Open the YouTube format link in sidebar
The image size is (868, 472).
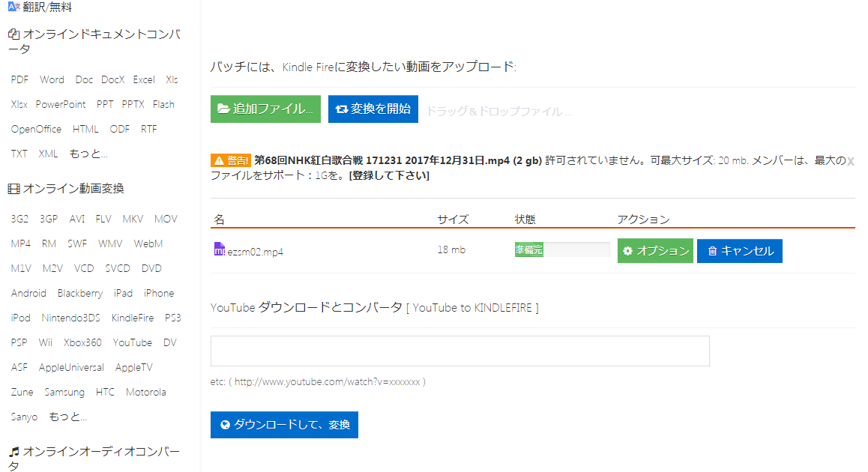pyautogui.click(x=133, y=342)
